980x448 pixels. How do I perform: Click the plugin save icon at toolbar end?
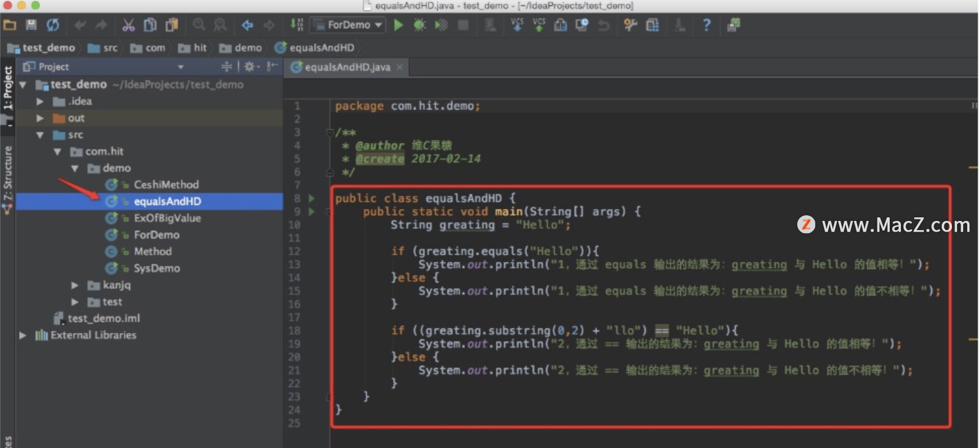[733, 25]
